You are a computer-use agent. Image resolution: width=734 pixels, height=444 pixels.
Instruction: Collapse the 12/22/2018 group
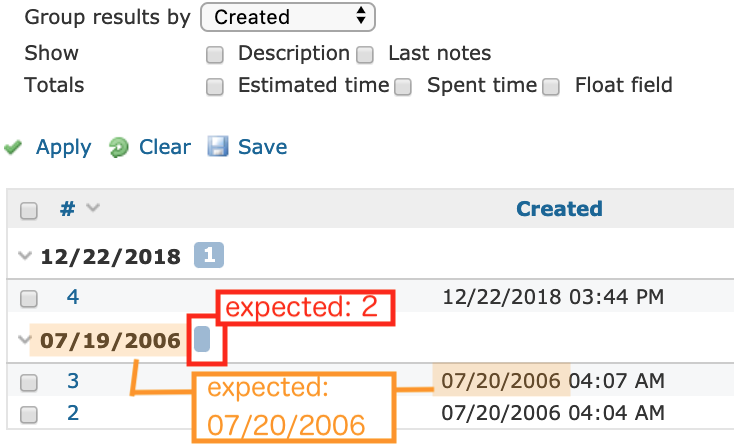coord(24,256)
